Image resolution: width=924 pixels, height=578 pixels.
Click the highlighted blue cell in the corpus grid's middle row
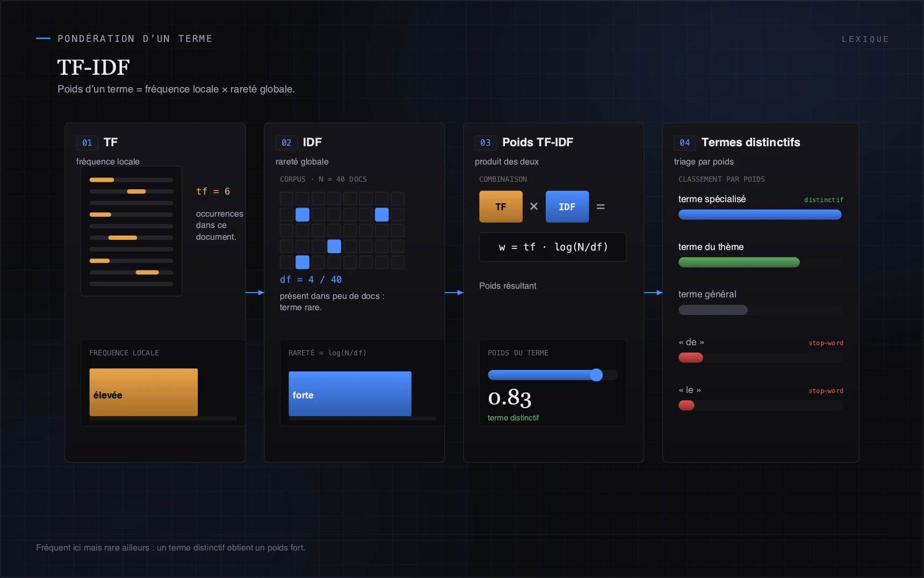point(334,246)
